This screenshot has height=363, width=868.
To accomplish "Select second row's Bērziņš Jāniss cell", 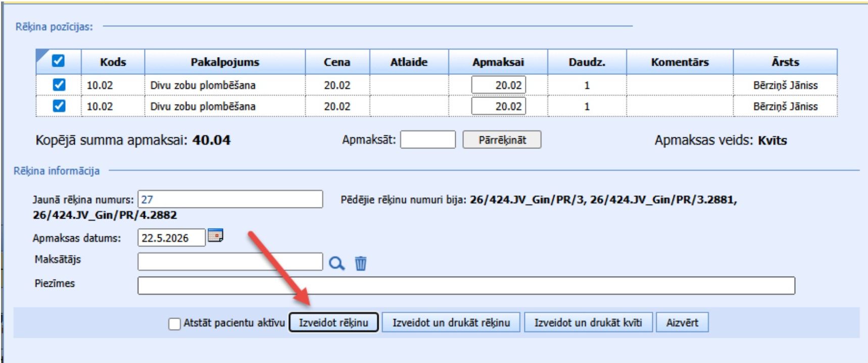I will (786, 107).
